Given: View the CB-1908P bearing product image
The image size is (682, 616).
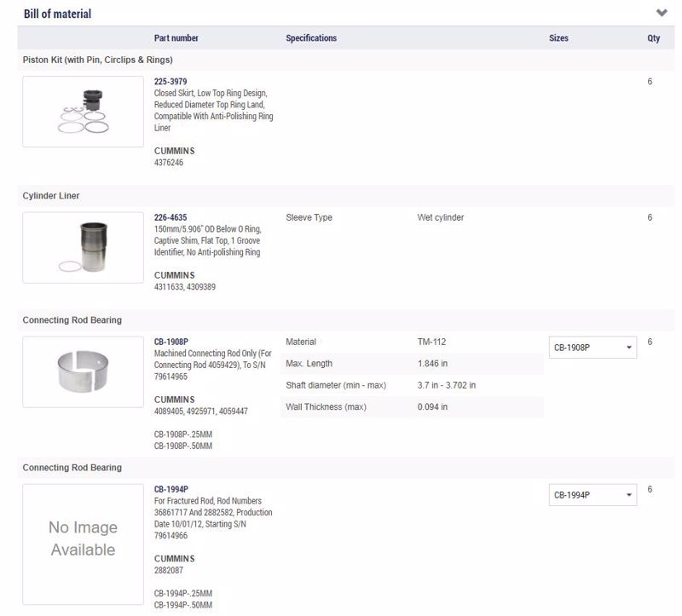Looking at the screenshot, I should tap(83, 372).
